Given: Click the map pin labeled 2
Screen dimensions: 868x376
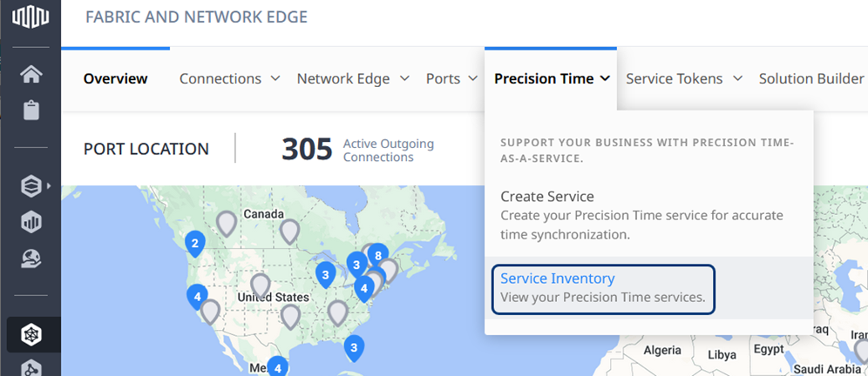Looking at the screenshot, I should pos(195,245).
